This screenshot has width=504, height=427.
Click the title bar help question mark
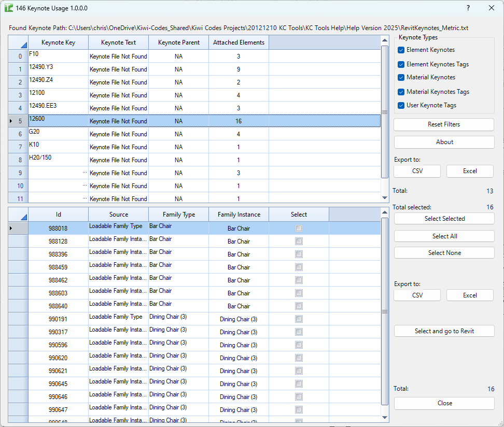point(468,8)
